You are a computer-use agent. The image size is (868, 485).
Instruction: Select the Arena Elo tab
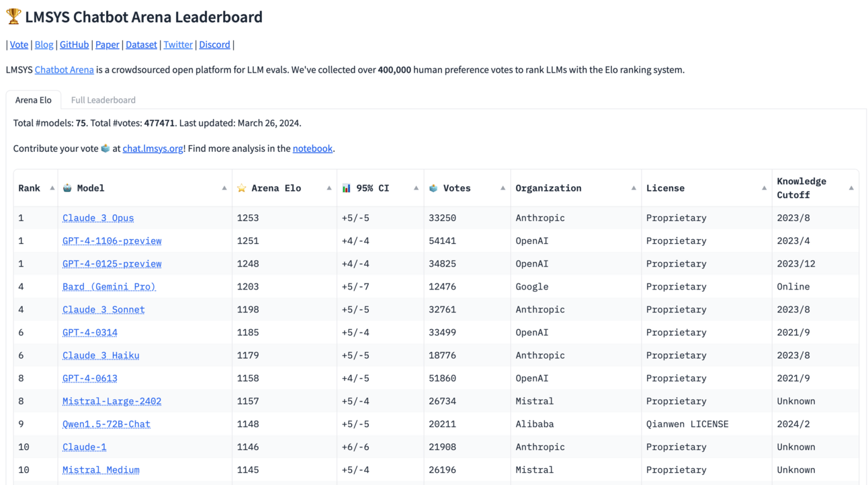coord(34,100)
